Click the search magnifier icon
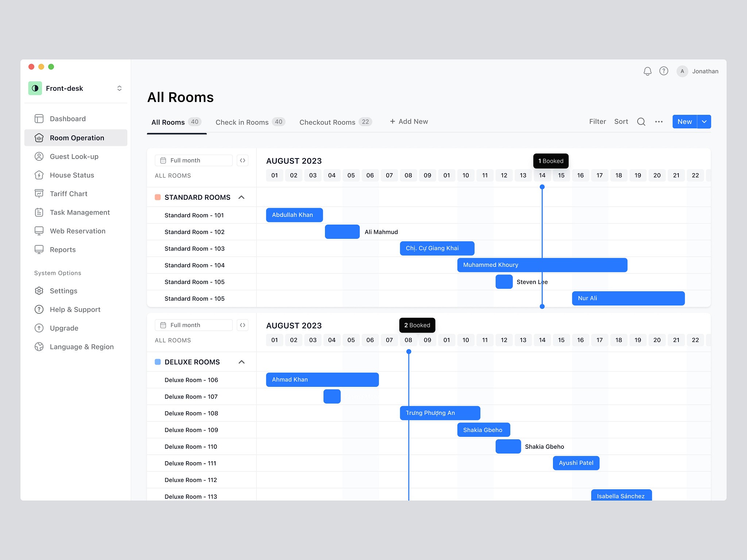The image size is (747, 560). pyautogui.click(x=641, y=122)
